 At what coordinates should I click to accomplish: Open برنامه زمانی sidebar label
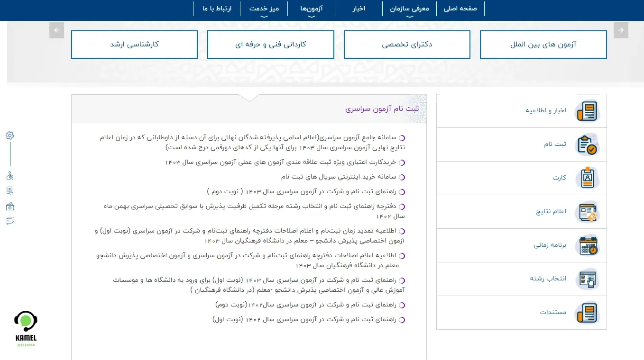(x=550, y=245)
